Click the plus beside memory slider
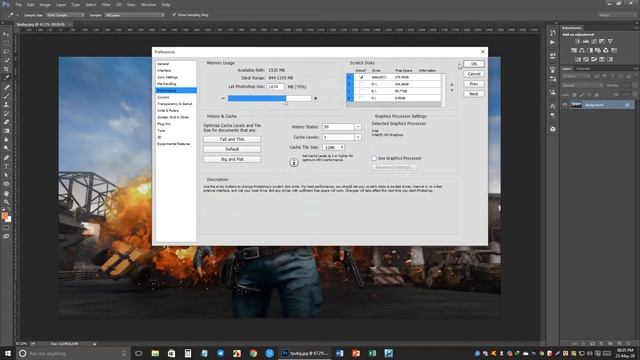The image size is (640, 360). click(x=316, y=98)
